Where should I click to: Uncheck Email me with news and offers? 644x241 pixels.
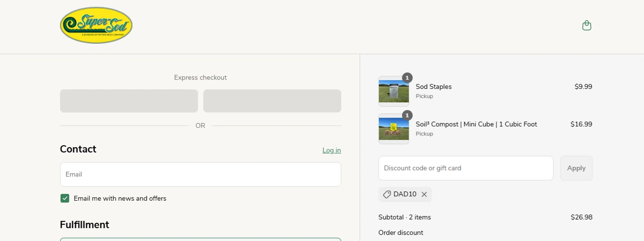pyautogui.click(x=65, y=198)
